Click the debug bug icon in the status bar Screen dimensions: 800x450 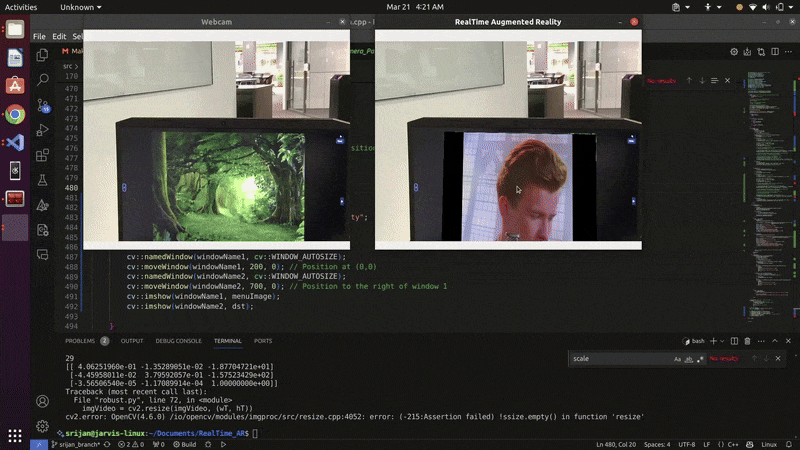pos(208,444)
